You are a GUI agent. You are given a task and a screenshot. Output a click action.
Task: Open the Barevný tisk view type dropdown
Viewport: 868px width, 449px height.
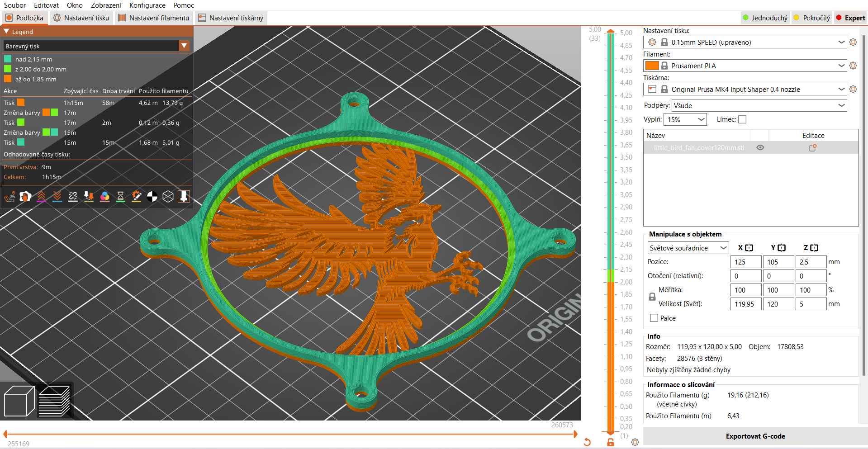pos(184,46)
